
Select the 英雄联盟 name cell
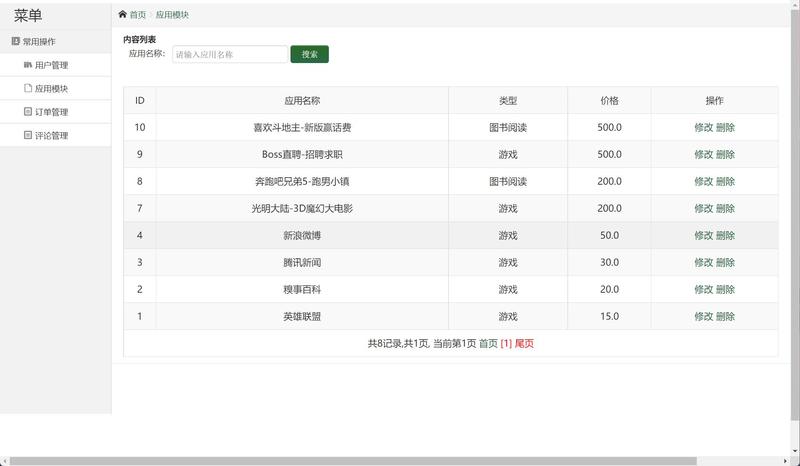(x=302, y=317)
